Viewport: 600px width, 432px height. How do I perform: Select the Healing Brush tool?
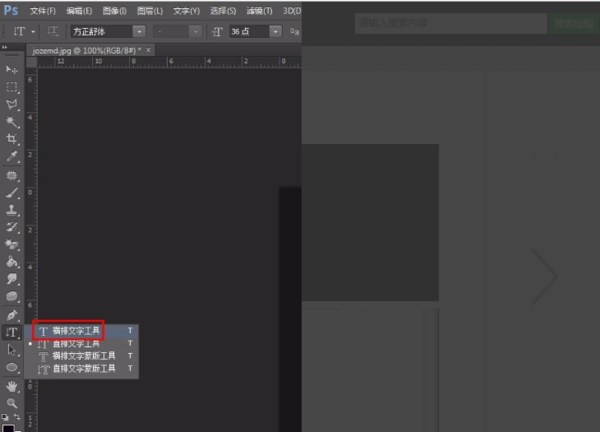[x=11, y=176]
